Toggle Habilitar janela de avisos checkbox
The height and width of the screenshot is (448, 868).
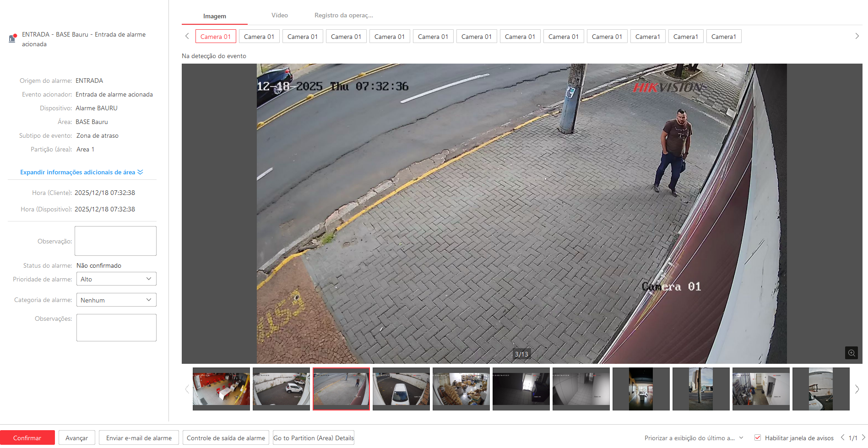[x=758, y=437]
